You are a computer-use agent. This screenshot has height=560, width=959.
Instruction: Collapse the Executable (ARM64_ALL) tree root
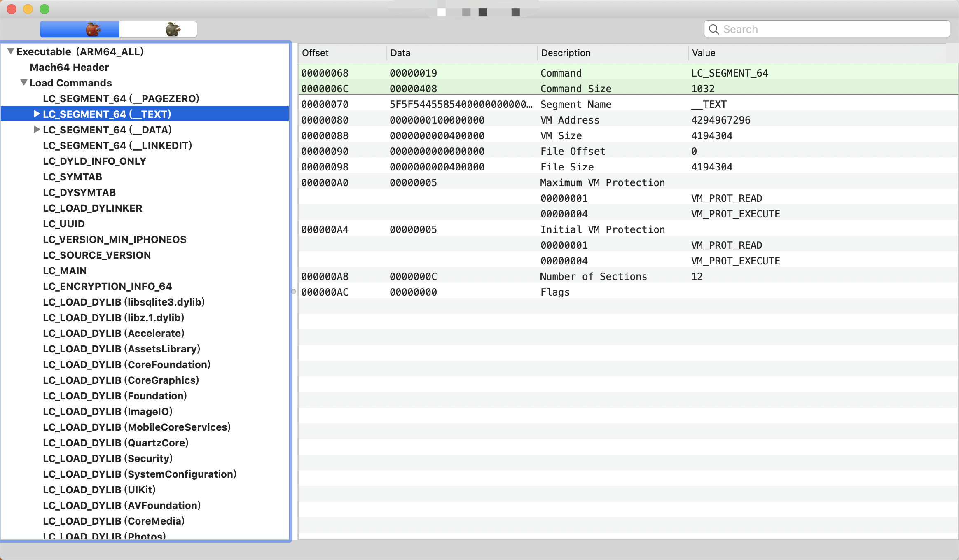click(x=11, y=51)
